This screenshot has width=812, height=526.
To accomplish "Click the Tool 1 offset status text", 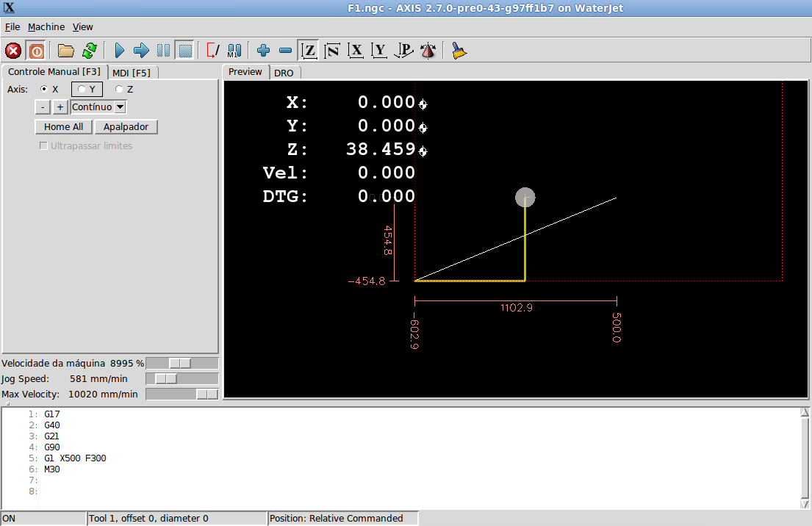I will pos(148,518).
